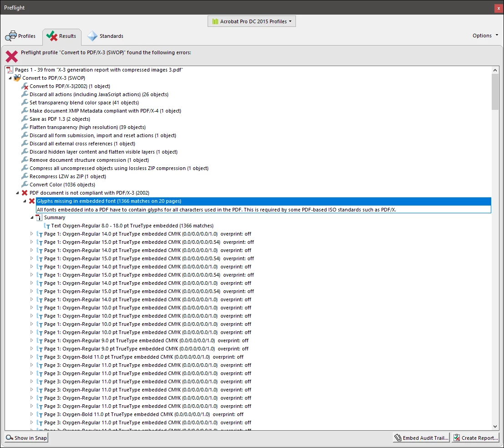Click the wrench icon beside Recompress LZW as ZIP
This screenshot has width=504, height=448.
click(25, 176)
